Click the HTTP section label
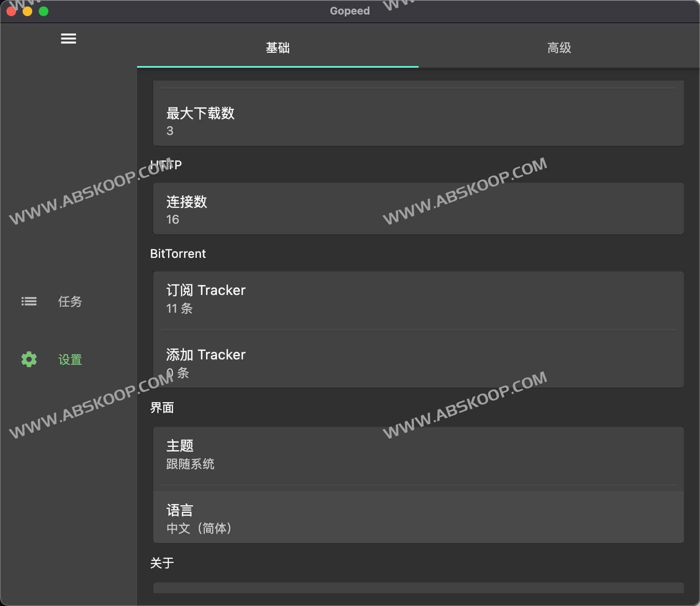Screen dimensions: 700x606 [165, 164]
